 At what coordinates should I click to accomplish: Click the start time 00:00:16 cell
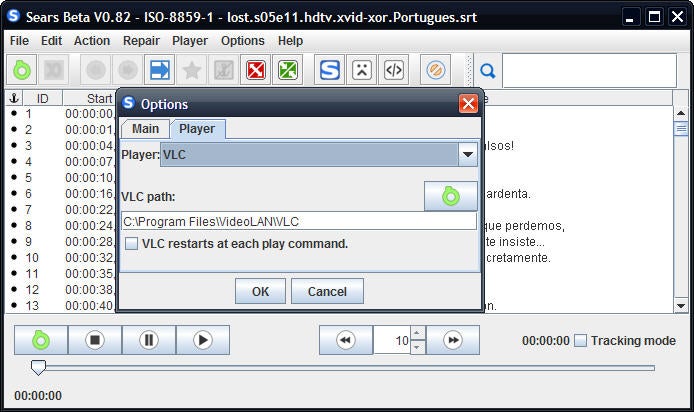click(89, 193)
